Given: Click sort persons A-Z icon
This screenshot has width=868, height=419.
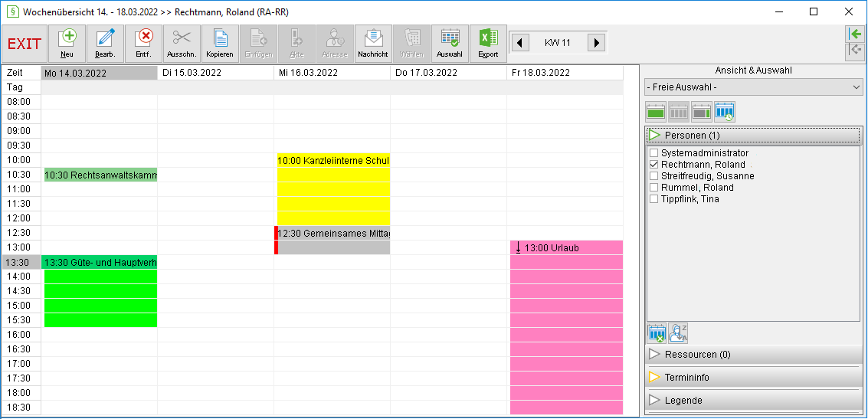Looking at the screenshot, I should pos(678,333).
